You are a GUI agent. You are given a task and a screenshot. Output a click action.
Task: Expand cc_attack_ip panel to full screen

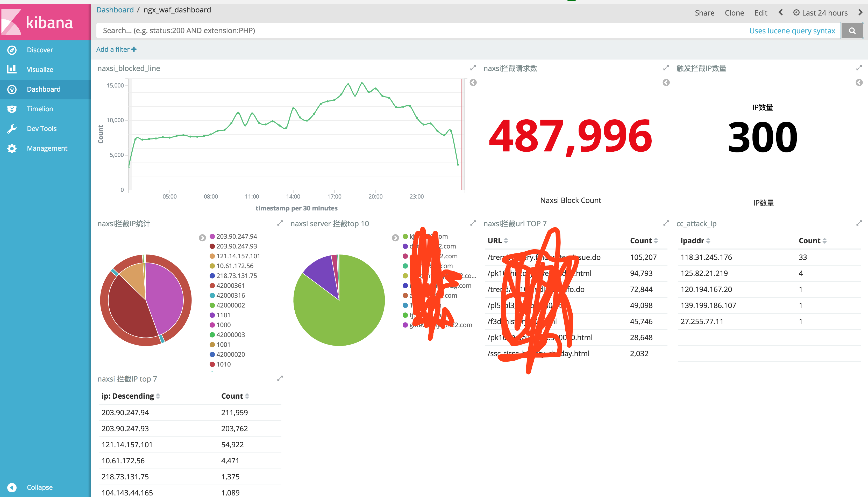point(859,223)
